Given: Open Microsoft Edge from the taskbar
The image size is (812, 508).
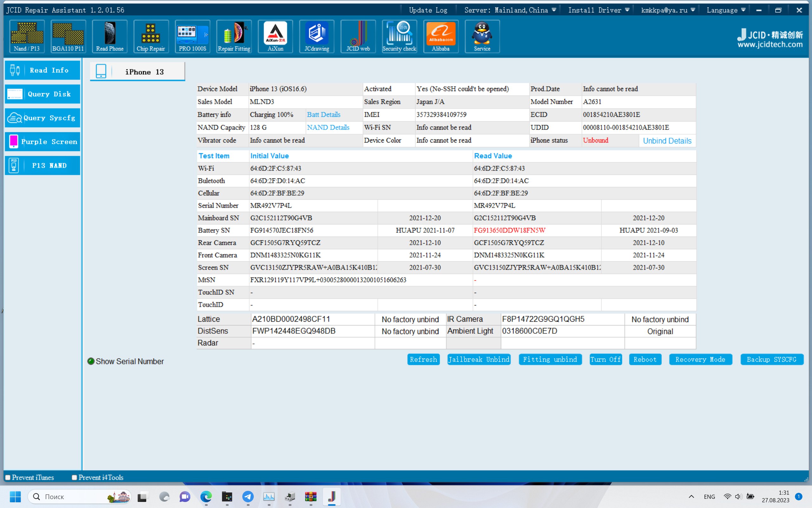Looking at the screenshot, I should (206, 497).
